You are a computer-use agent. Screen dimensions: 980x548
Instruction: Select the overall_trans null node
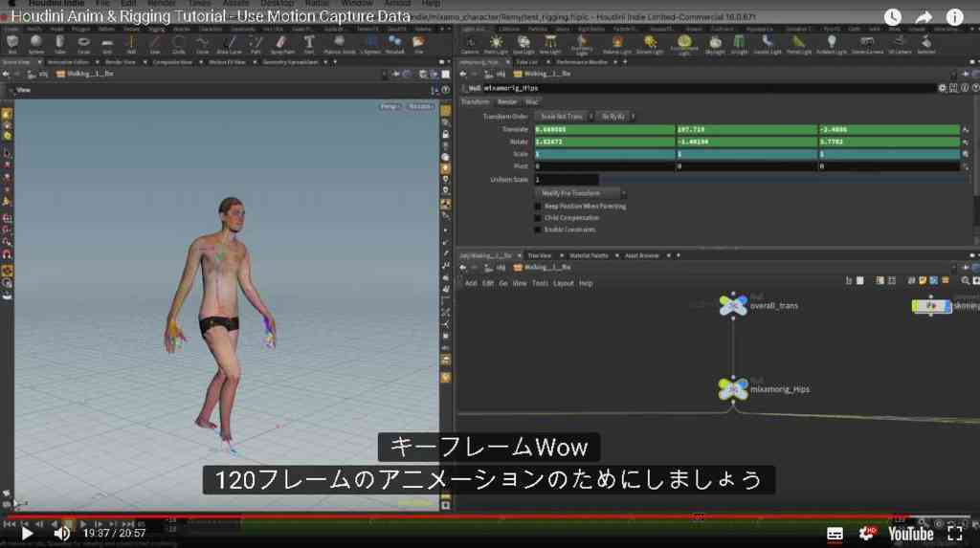(732, 305)
